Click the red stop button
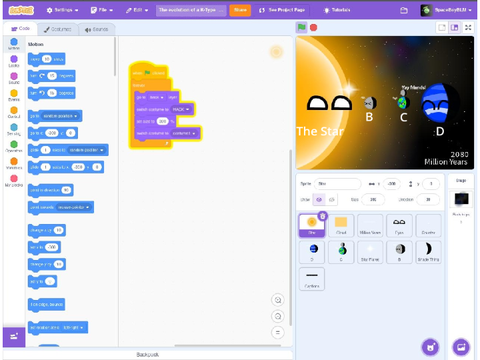Screen dimensions: 480x360 point(314,27)
